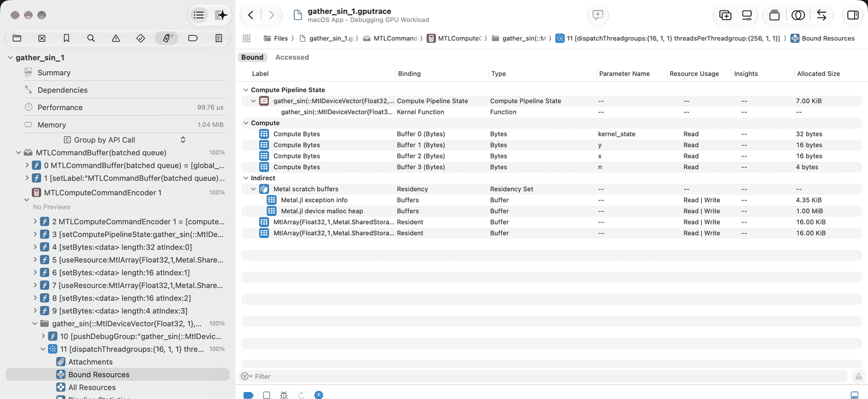Collapse the Indirect section
Screen dimensions: 868x399
245,178
